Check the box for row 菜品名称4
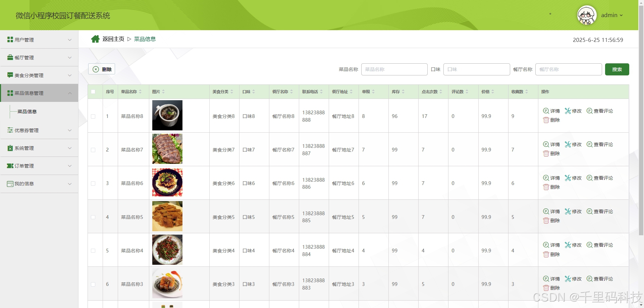Screen dimensions: 644x308 point(93,251)
